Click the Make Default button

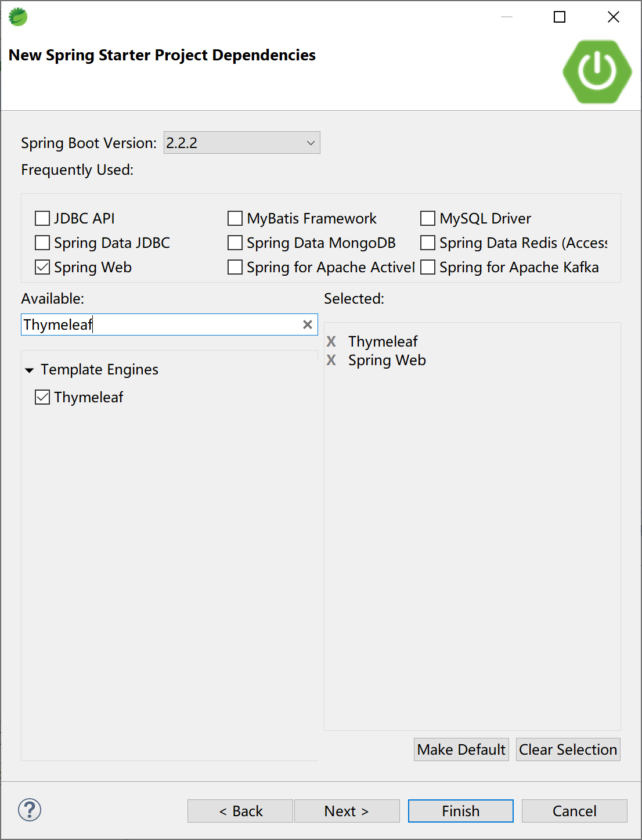click(461, 749)
